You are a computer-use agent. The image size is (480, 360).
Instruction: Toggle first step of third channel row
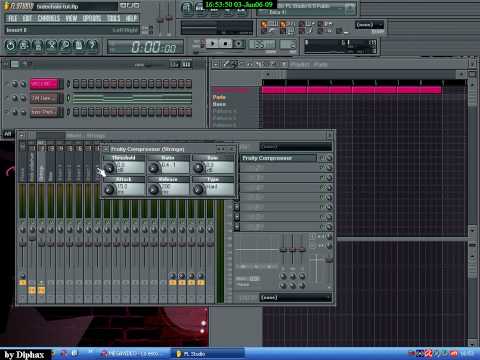pyautogui.click(x=76, y=112)
